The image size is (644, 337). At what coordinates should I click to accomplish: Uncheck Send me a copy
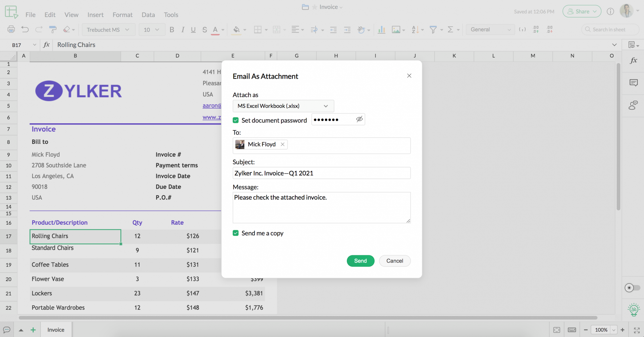(x=236, y=233)
